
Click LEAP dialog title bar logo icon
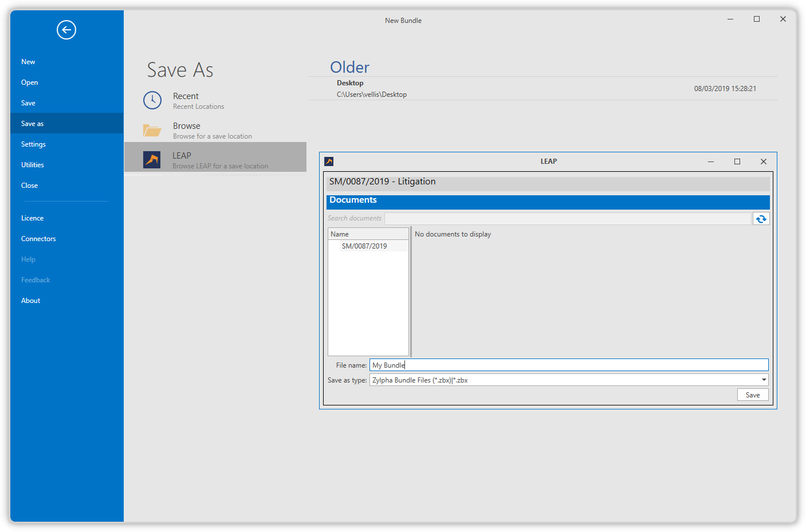click(329, 161)
